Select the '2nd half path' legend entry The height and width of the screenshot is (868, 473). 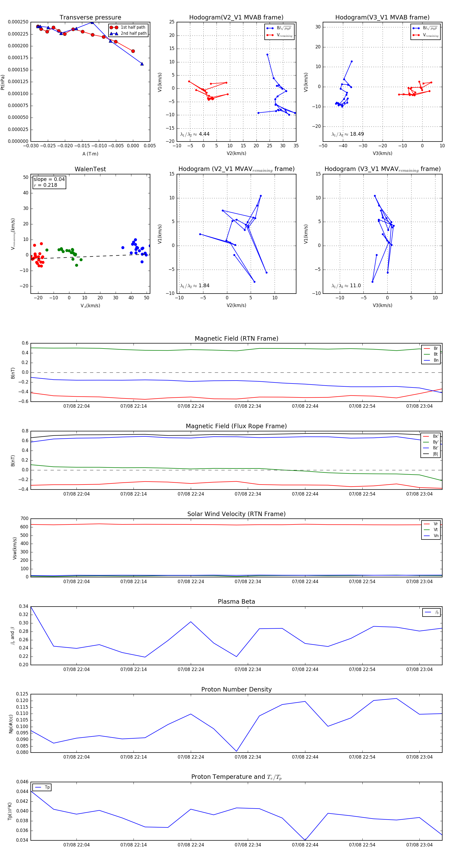click(128, 33)
